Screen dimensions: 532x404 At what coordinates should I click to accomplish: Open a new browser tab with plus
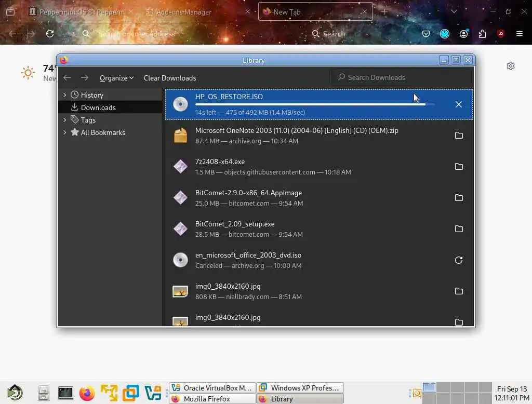point(384,12)
